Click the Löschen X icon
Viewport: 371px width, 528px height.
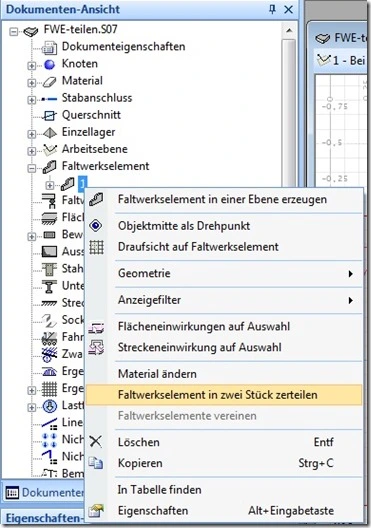[96, 441]
